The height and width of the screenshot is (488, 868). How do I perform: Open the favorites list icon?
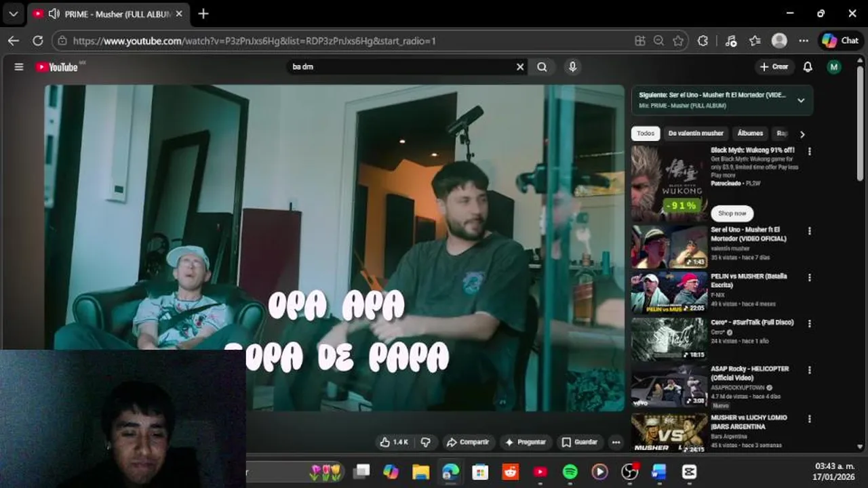[755, 41]
